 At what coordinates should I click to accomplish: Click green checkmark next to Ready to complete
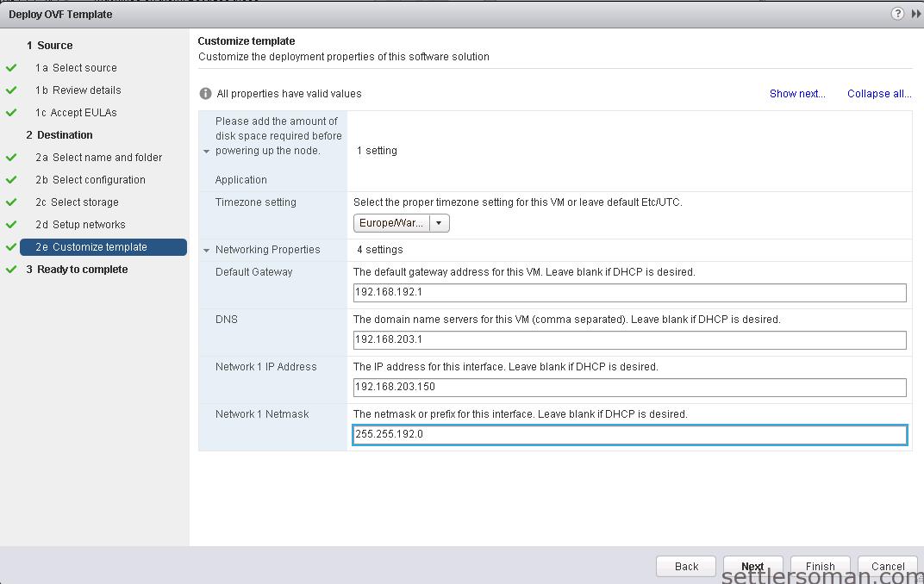(11, 270)
